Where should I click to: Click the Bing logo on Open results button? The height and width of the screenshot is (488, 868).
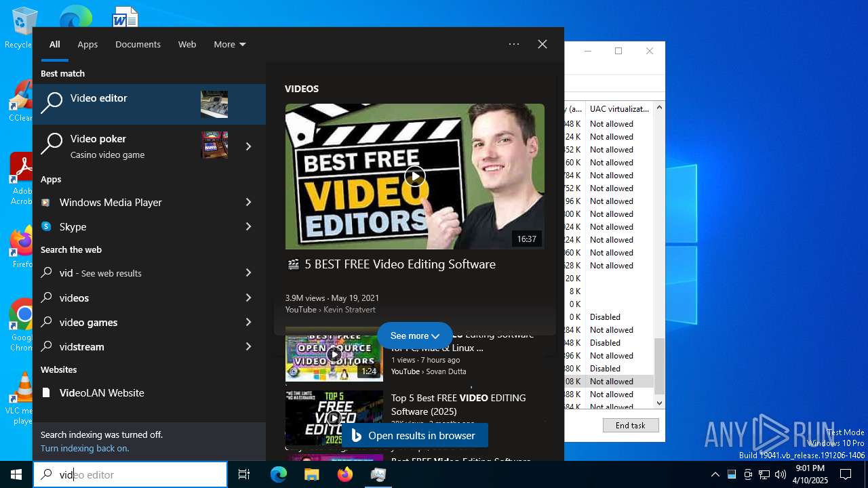tap(356, 435)
